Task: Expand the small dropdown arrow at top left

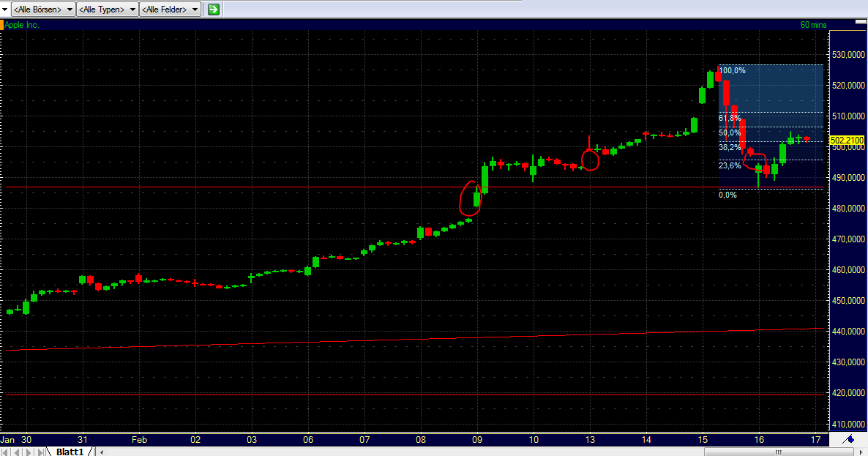Action: pos(4,9)
